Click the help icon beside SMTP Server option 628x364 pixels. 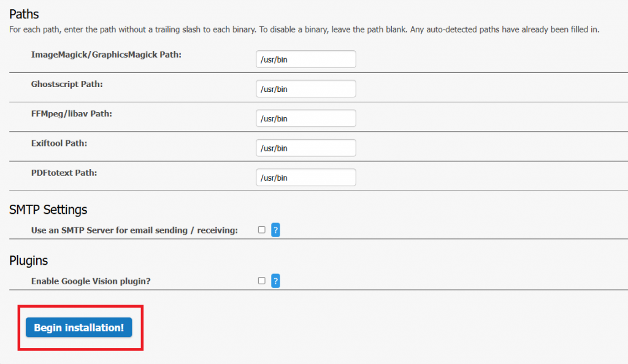(275, 230)
